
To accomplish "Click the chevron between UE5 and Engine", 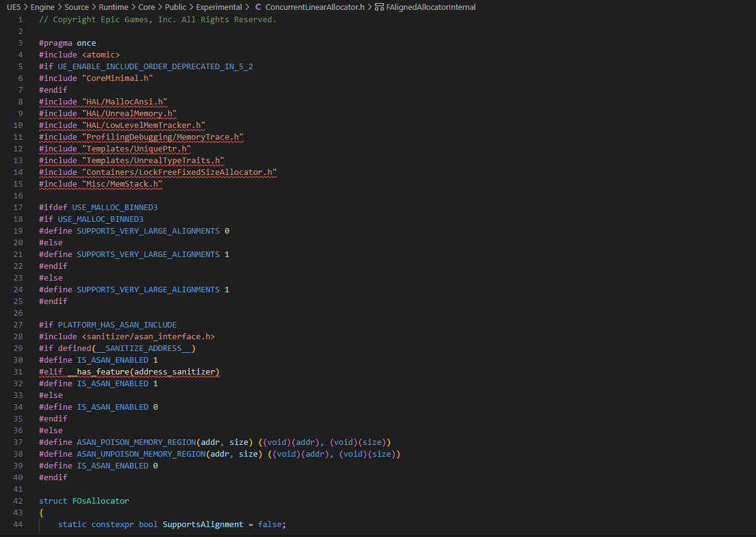I will click(x=26, y=7).
